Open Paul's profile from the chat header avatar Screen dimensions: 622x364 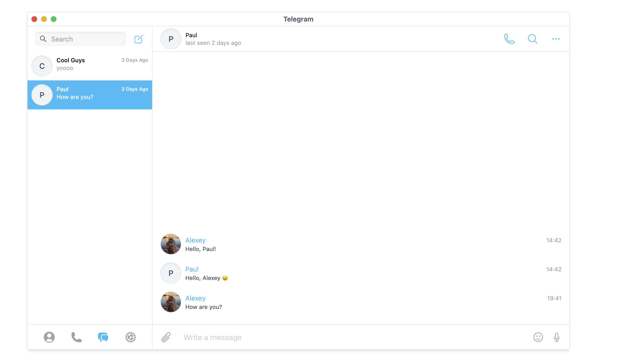170,39
